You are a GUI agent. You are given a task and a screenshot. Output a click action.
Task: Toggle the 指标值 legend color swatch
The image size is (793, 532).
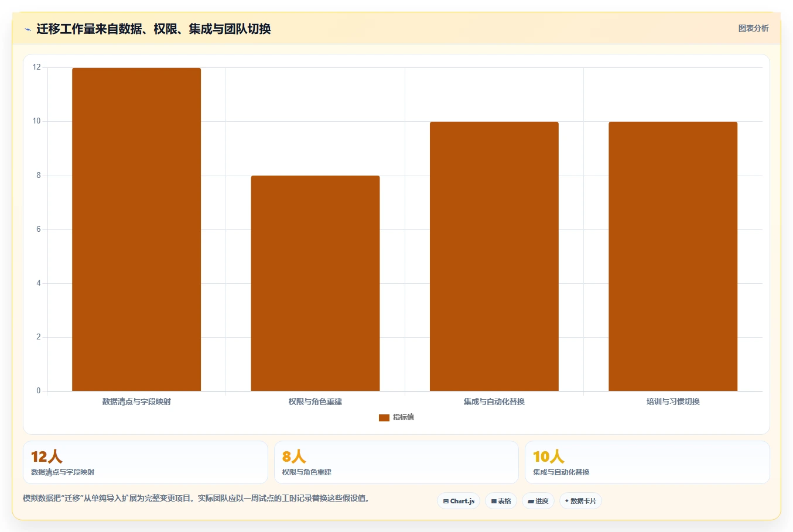point(384,418)
